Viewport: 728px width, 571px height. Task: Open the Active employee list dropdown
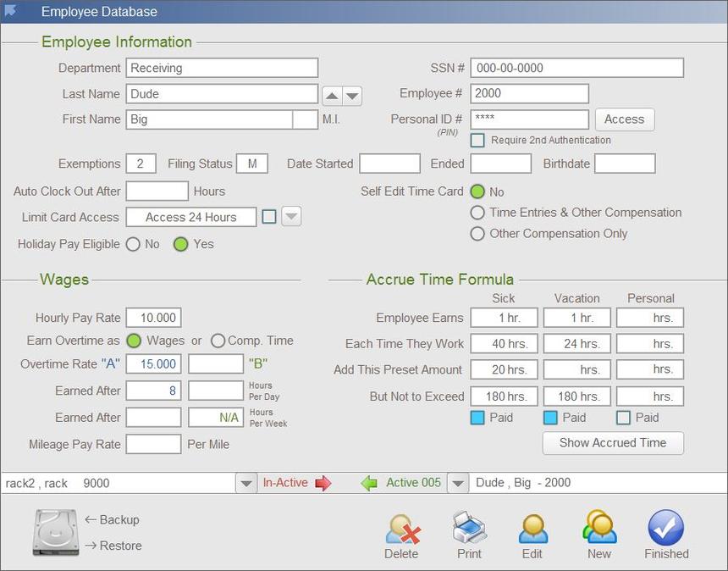(457, 482)
